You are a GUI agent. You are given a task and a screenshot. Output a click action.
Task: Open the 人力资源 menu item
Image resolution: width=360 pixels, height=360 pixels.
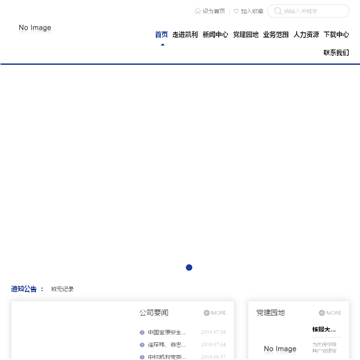coord(306,35)
